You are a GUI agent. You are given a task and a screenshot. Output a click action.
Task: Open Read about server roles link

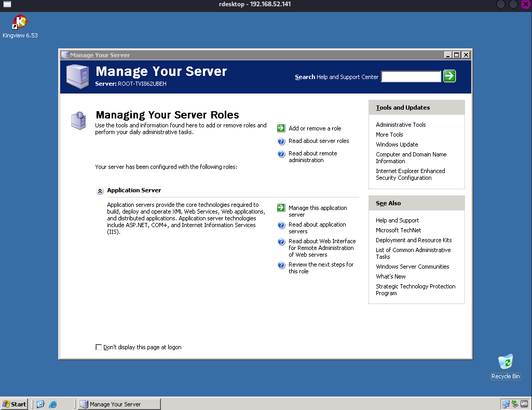coord(319,141)
